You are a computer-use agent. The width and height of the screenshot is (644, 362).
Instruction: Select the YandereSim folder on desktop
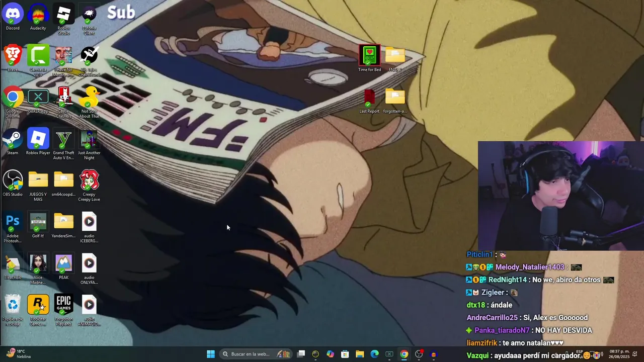[x=64, y=225]
